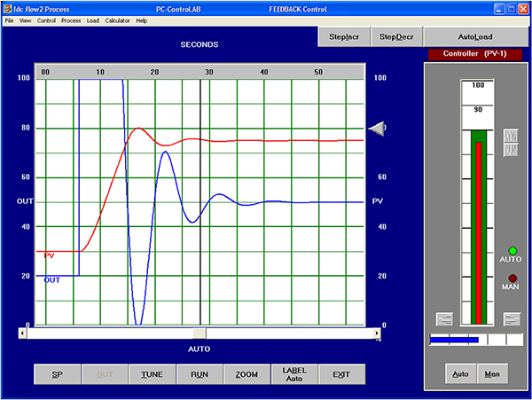Click the 90 value on the bargraph scale
This screenshot has height=400, width=532.
coord(478,110)
